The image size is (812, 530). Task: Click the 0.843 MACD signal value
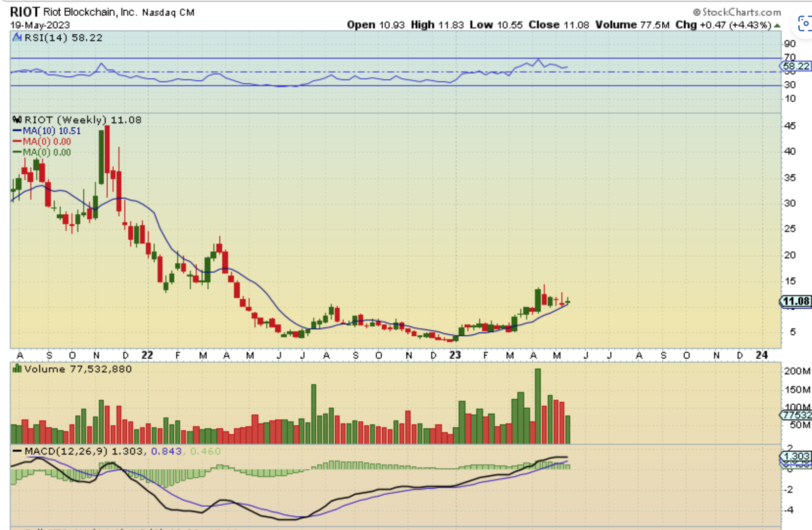coord(166,451)
